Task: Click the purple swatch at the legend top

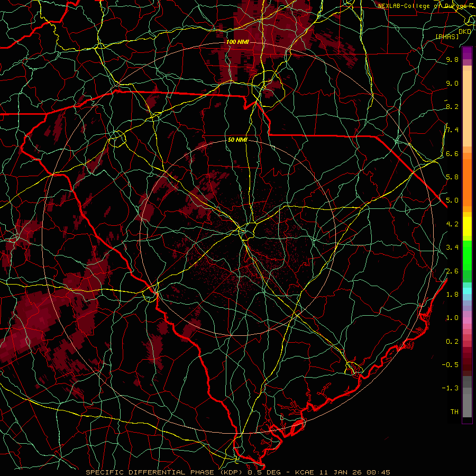Action: point(467,53)
